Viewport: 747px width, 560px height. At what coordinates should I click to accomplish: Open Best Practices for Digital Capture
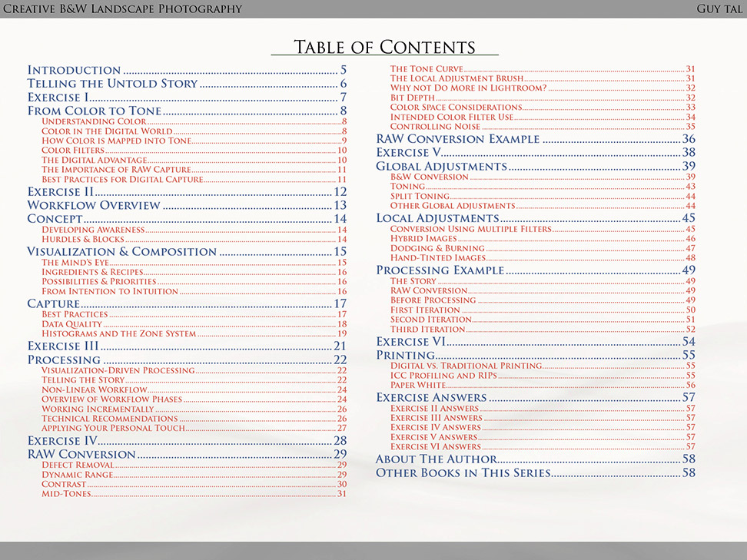(194, 180)
